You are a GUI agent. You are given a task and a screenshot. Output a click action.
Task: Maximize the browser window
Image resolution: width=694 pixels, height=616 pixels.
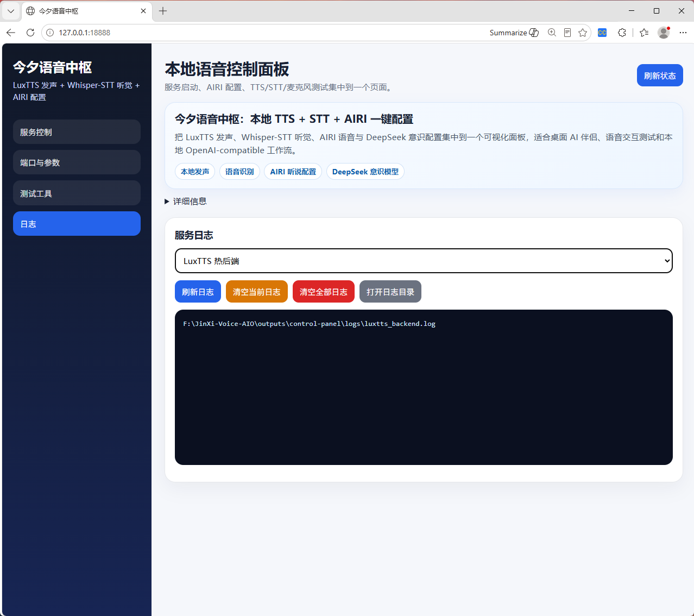(x=657, y=11)
